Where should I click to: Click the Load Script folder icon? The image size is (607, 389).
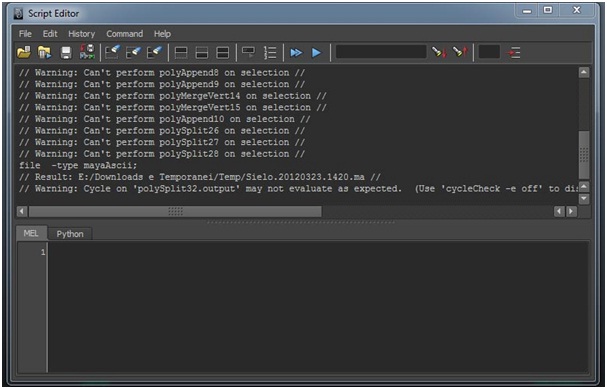point(24,52)
